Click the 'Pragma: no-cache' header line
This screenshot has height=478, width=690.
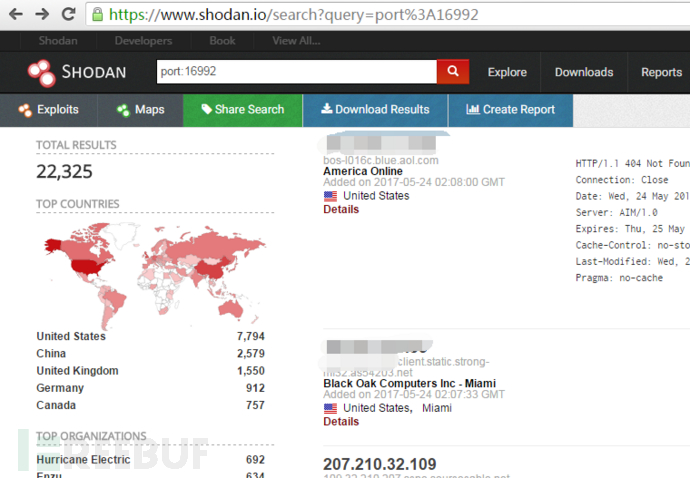coord(619,278)
